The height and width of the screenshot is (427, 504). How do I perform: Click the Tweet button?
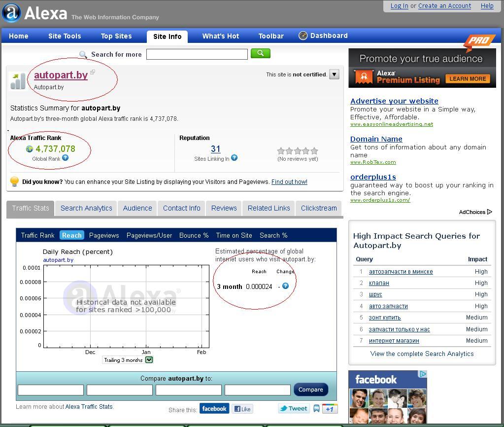click(x=294, y=408)
